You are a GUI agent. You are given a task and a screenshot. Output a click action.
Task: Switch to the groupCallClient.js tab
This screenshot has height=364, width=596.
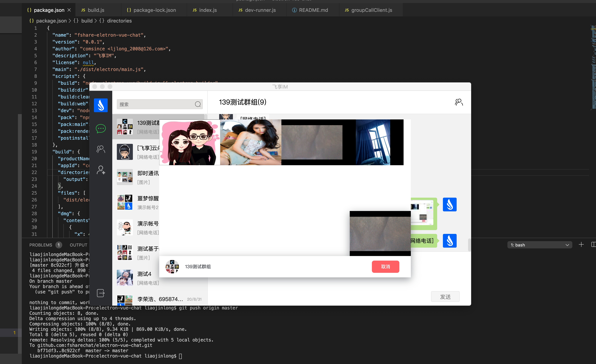click(x=371, y=10)
